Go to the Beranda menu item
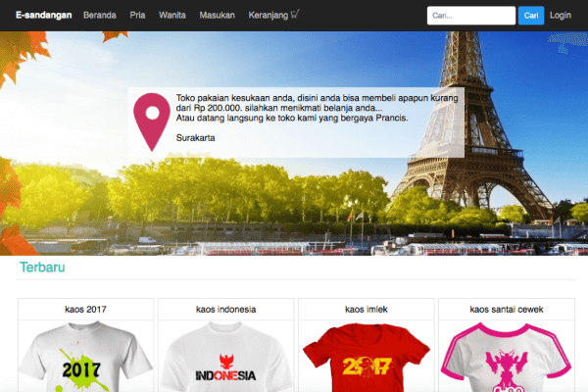This screenshot has height=392, width=588. tap(100, 16)
